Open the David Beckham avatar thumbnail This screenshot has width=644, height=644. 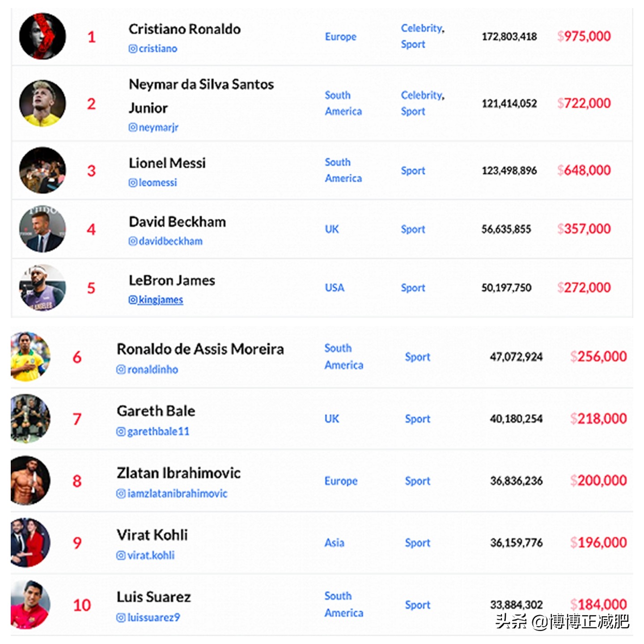tap(42, 229)
